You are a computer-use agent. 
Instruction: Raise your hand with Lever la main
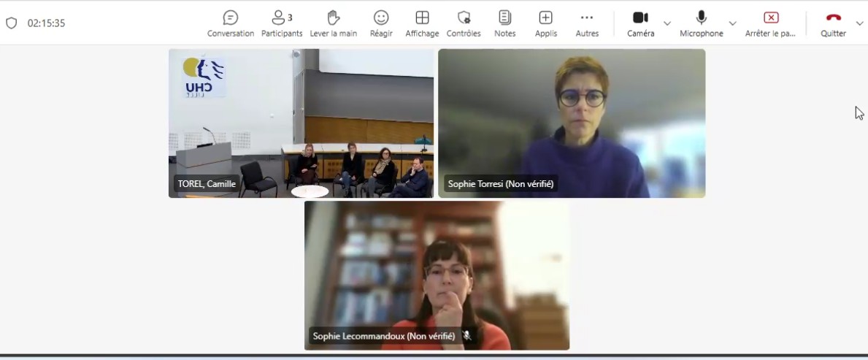(x=334, y=23)
